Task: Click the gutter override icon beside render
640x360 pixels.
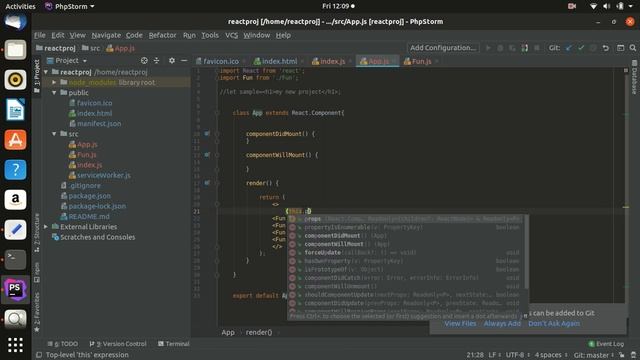Action: click(207, 183)
